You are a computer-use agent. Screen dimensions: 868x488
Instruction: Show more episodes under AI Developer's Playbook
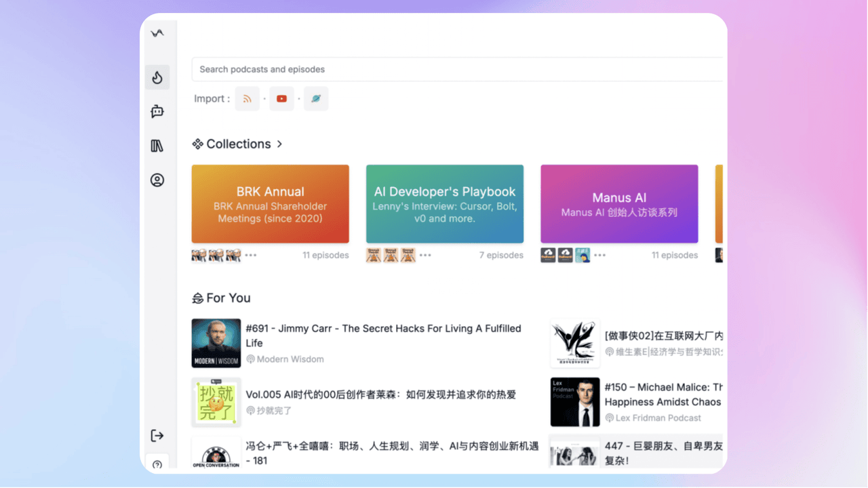(x=425, y=256)
